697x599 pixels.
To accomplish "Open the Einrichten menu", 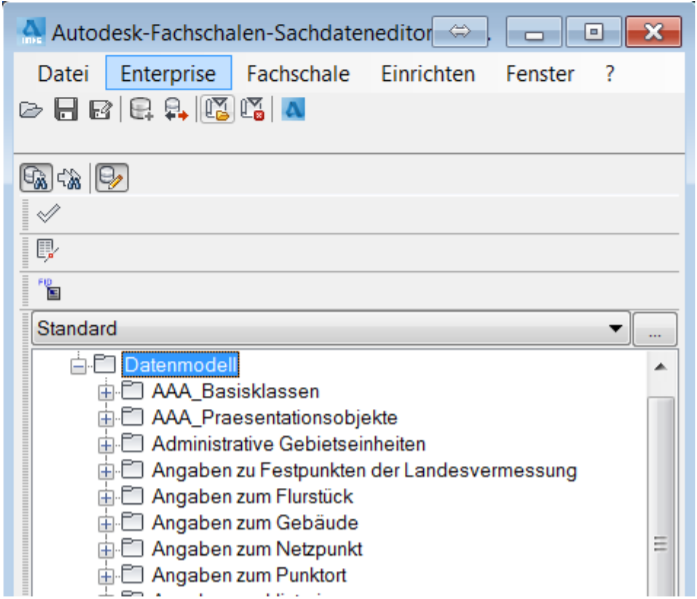I will 428,74.
